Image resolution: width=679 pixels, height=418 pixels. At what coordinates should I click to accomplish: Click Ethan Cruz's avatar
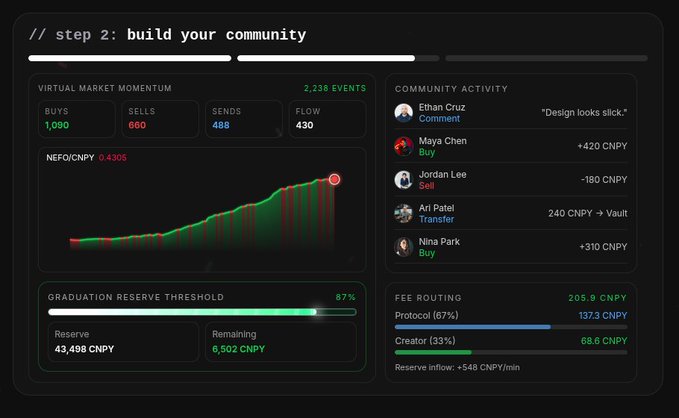(404, 113)
